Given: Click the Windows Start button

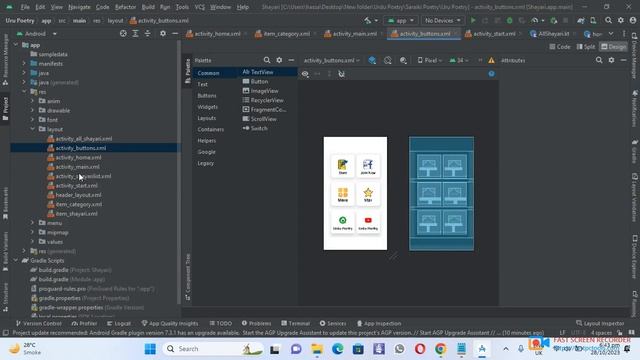Looking at the screenshot, I should click(150, 349).
